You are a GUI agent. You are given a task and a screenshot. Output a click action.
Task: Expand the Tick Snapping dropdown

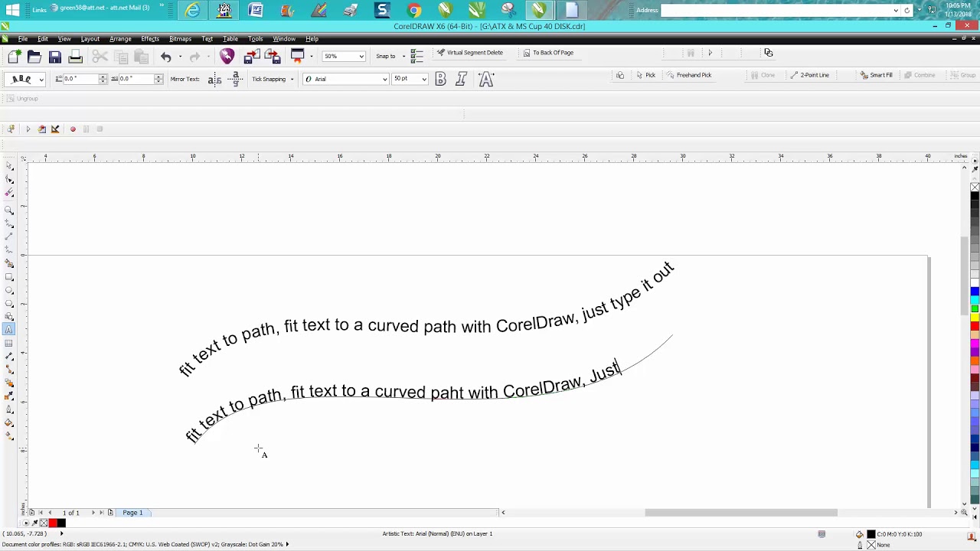coord(292,79)
